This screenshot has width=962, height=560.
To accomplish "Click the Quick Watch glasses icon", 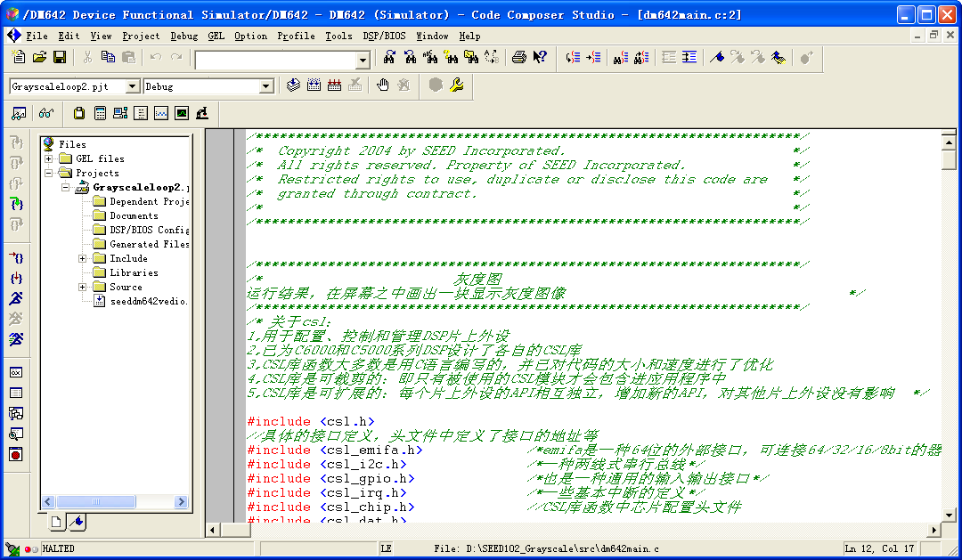I will 46,113.
